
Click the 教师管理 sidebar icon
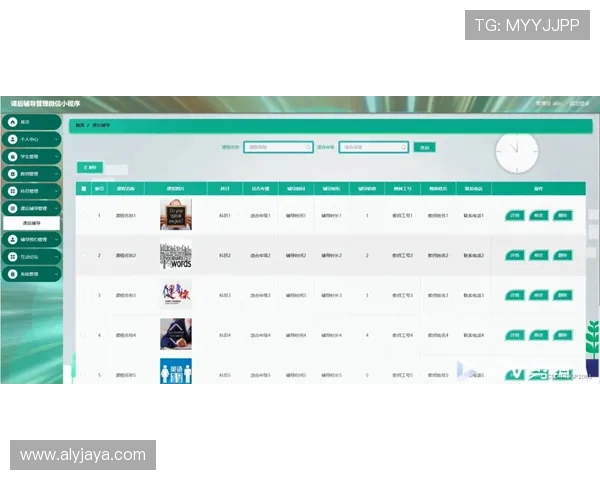(13, 173)
